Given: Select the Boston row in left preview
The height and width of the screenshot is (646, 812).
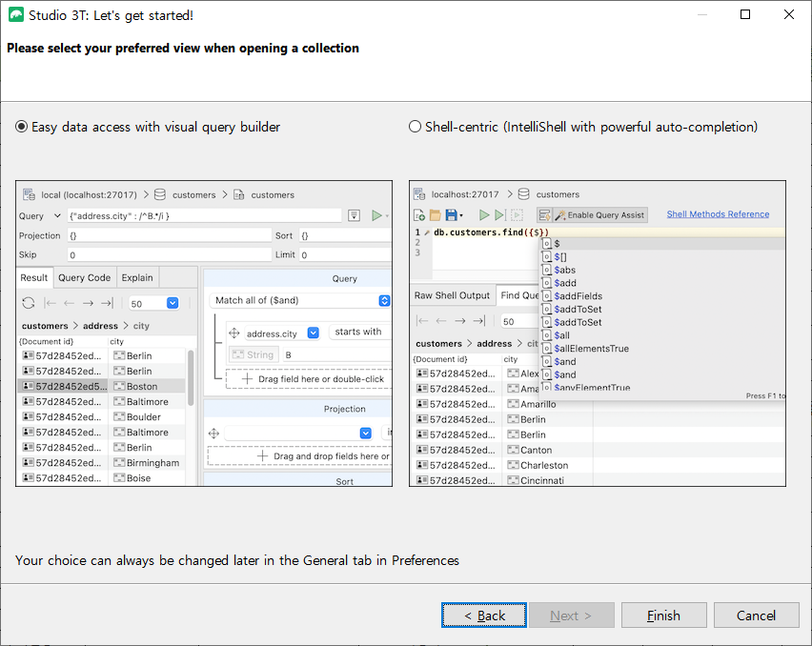Looking at the screenshot, I should (101, 386).
